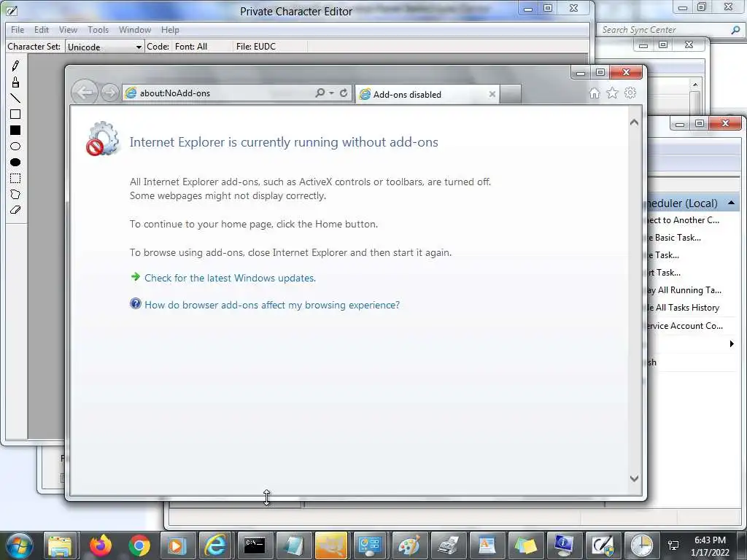
Task: Click All Running Tasks action in Task Scheduler
Action: (x=684, y=290)
